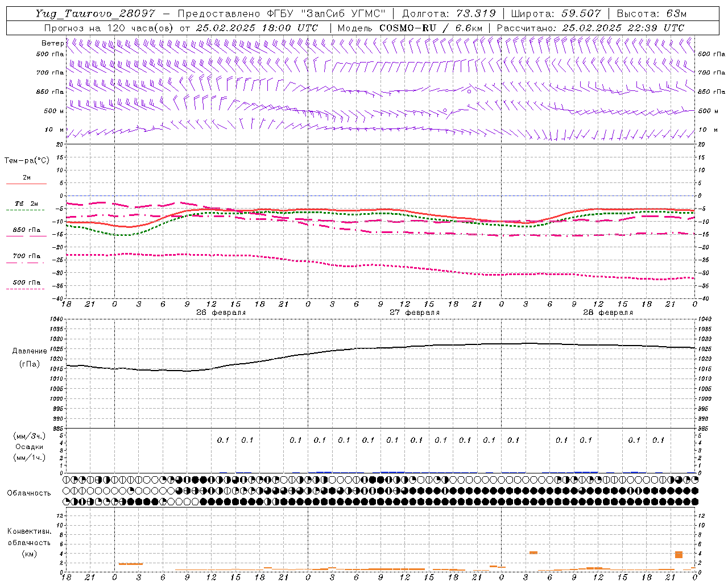Image resolution: width=728 pixels, height=582 pixels.
Task: Click the Конвективн. облачность label
Action: 30,537
